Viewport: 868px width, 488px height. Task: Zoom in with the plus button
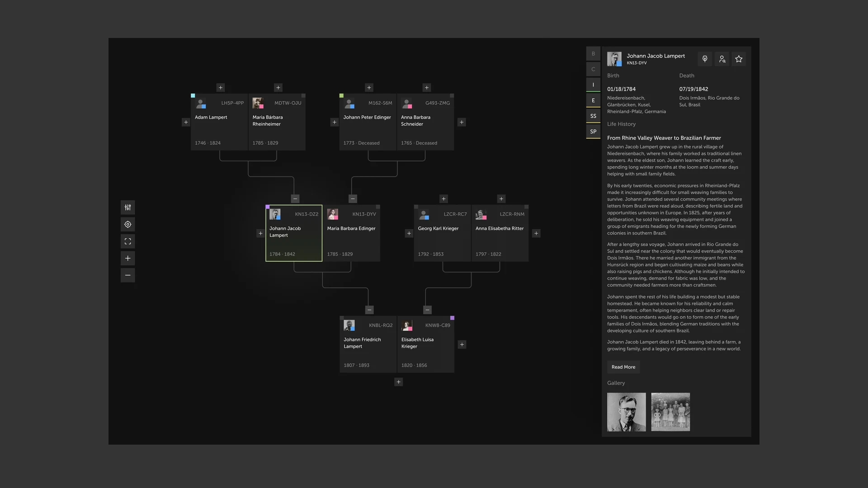point(128,258)
